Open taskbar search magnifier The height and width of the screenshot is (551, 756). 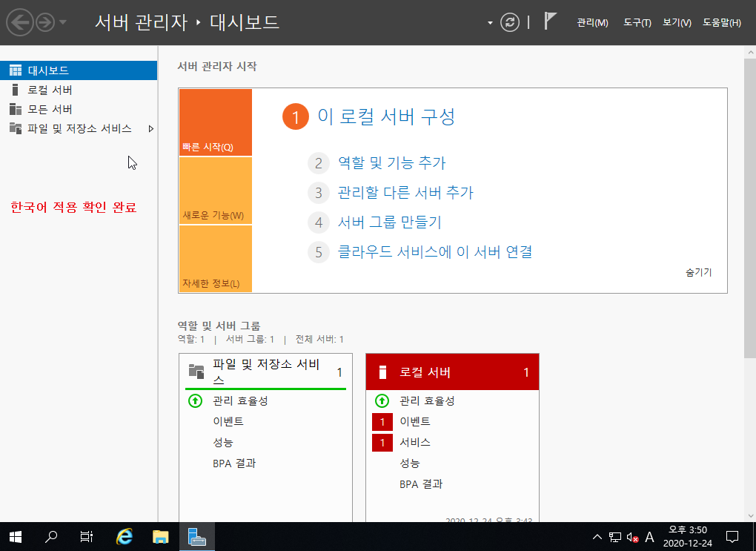tap(50, 536)
